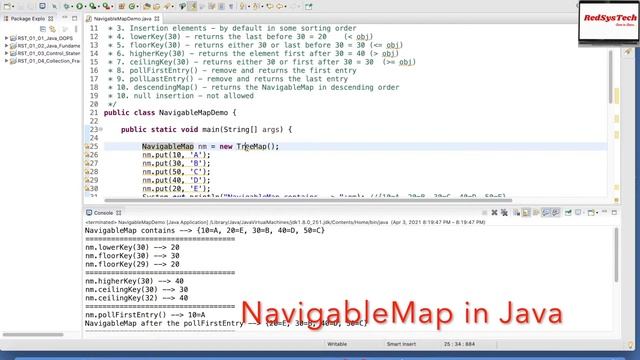The width and height of the screenshot is (640, 360).
Task: Click Remove All Terminated Launches icon
Action: pyautogui.click(x=504, y=213)
